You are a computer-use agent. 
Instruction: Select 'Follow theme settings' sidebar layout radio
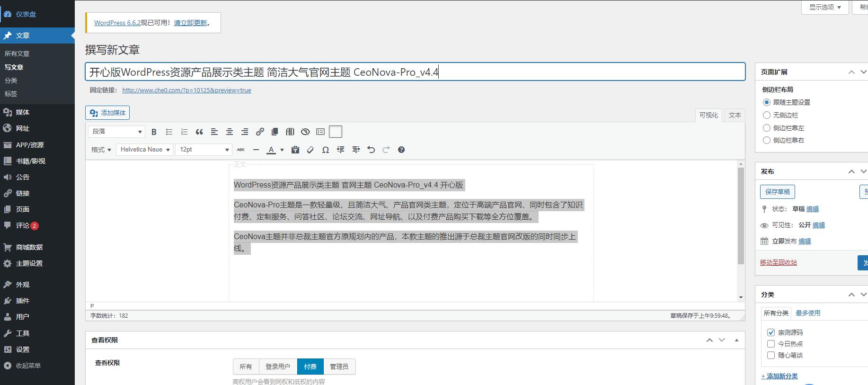click(767, 102)
